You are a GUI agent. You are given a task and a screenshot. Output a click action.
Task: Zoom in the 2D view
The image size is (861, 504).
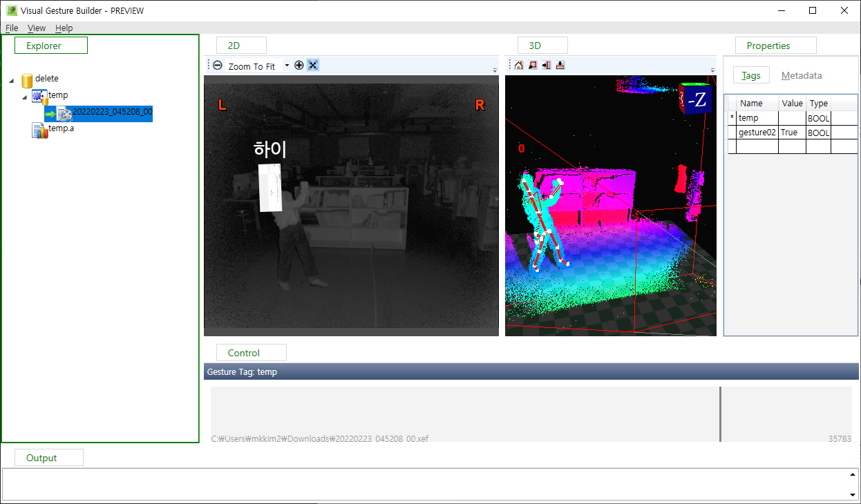click(x=299, y=66)
